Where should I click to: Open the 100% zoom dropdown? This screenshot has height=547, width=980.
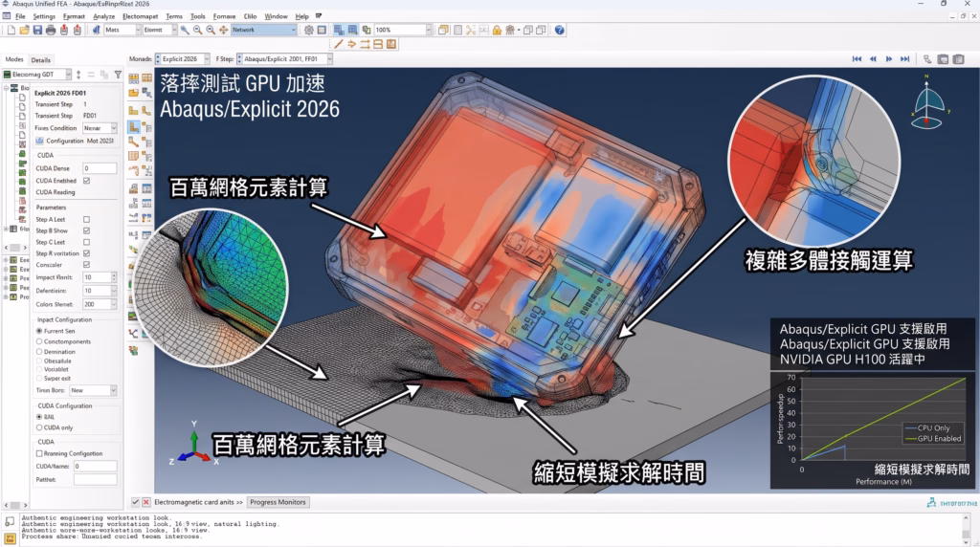click(x=403, y=30)
